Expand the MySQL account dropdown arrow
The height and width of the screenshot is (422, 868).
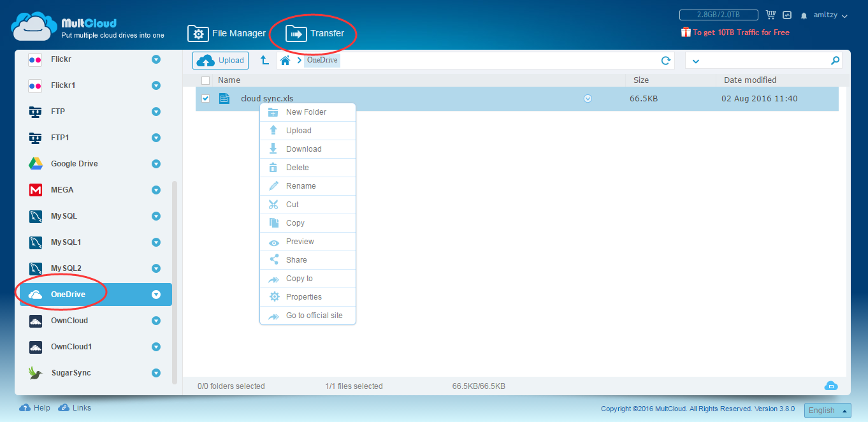pyautogui.click(x=156, y=216)
